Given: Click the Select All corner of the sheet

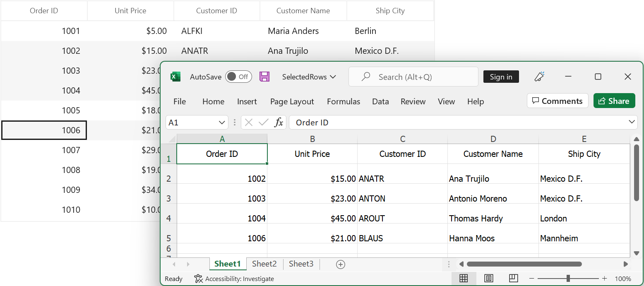Looking at the screenshot, I should (x=168, y=139).
